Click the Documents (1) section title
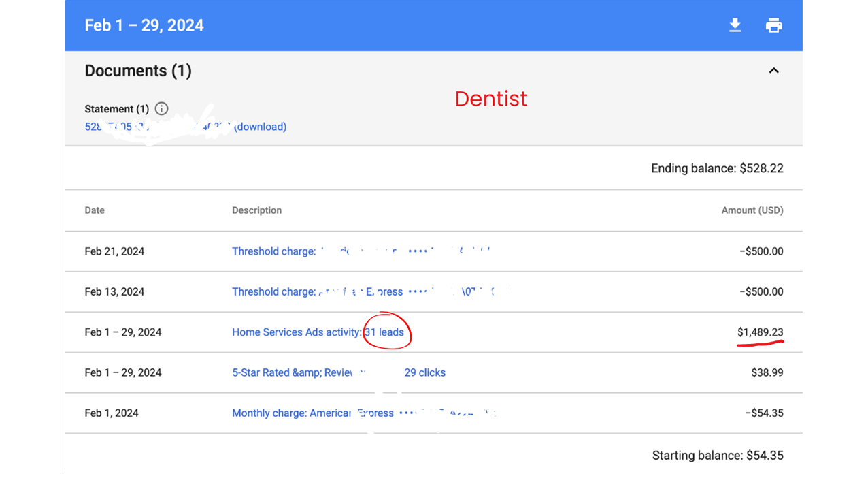The height and width of the screenshot is (493, 868). [x=138, y=71]
